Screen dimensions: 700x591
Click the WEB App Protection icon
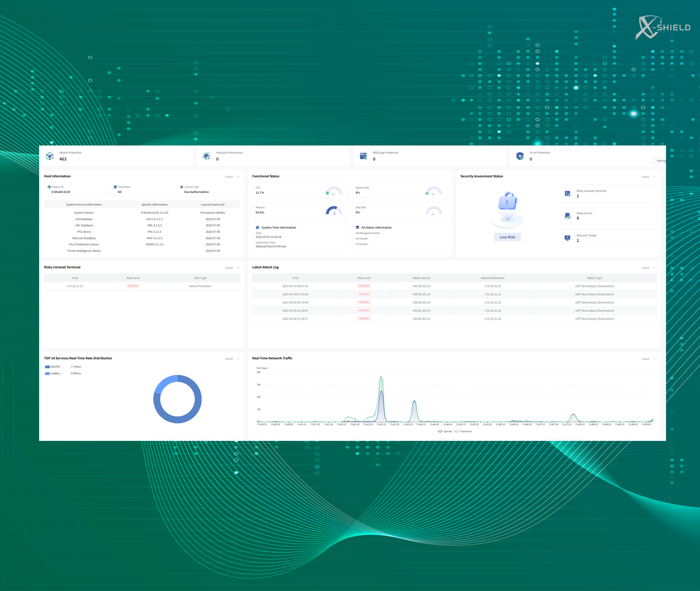(x=363, y=156)
